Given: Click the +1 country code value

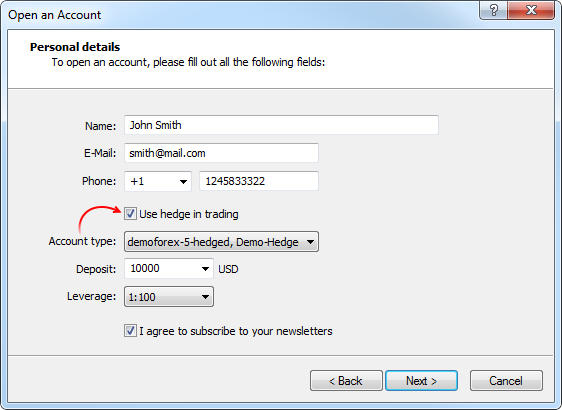Looking at the screenshot, I should [x=137, y=181].
